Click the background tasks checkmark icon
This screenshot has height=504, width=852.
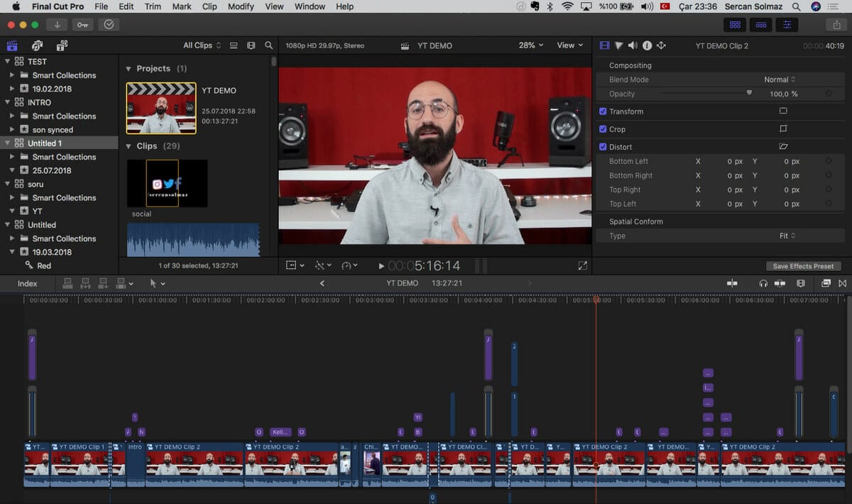[x=109, y=25]
